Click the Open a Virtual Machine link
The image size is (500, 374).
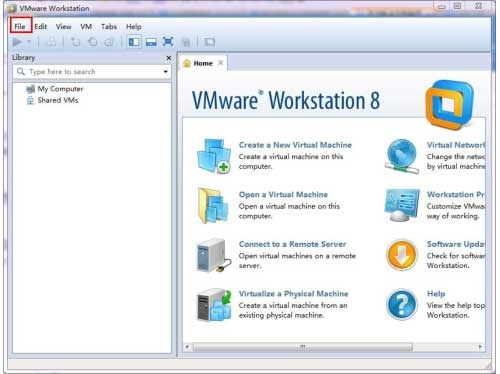tap(283, 195)
